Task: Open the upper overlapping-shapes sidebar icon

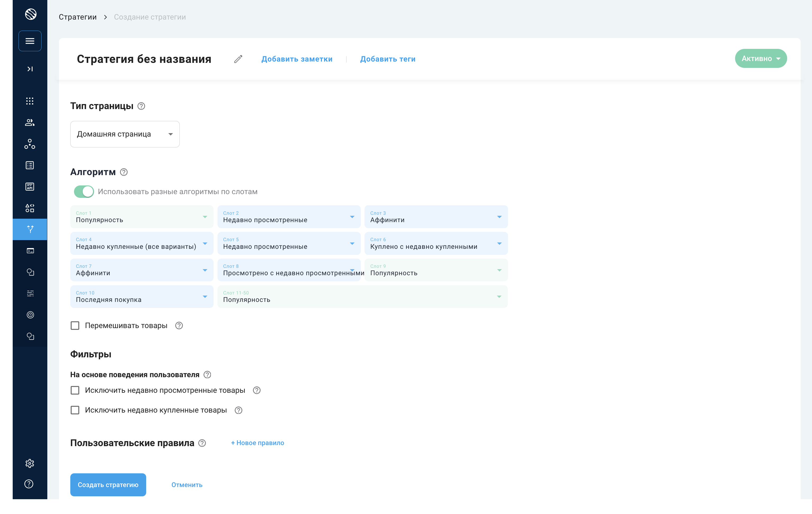Action: point(30,272)
